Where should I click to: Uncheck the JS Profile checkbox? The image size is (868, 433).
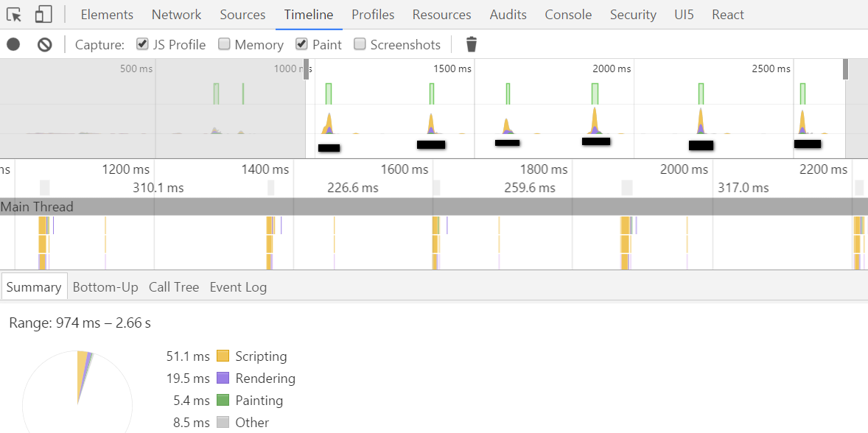click(x=142, y=43)
